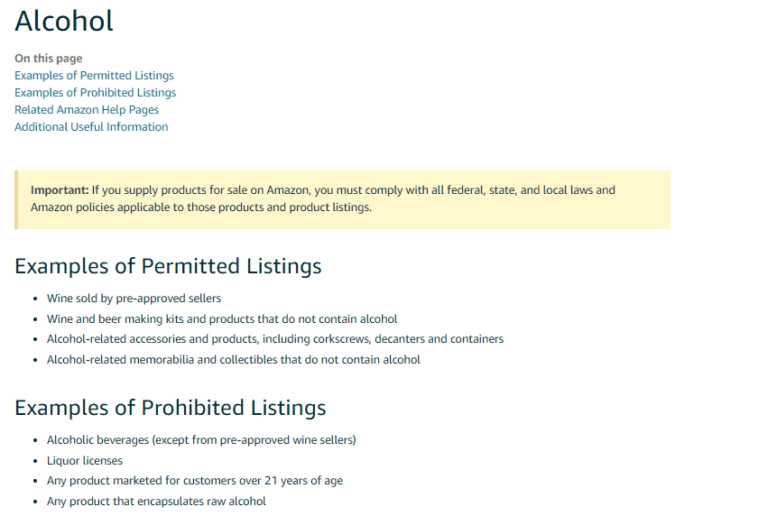The height and width of the screenshot is (516, 768).
Task: Click the "Alcoholic beverages" prohibited bullet
Action: (201, 439)
